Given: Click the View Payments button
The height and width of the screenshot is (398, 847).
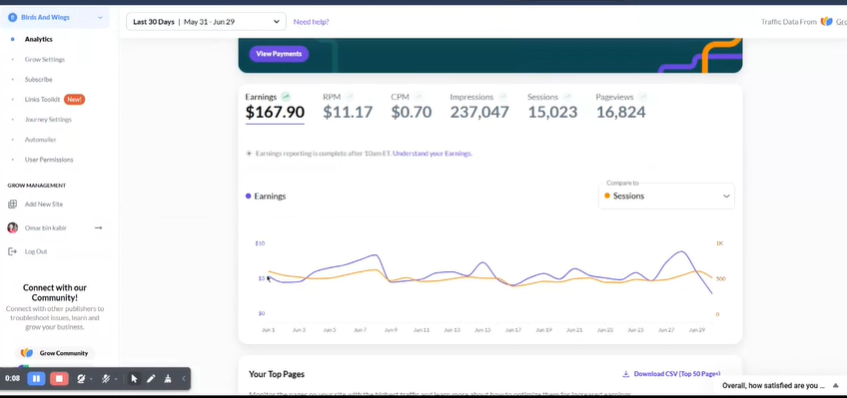Looking at the screenshot, I should (279, 54).
